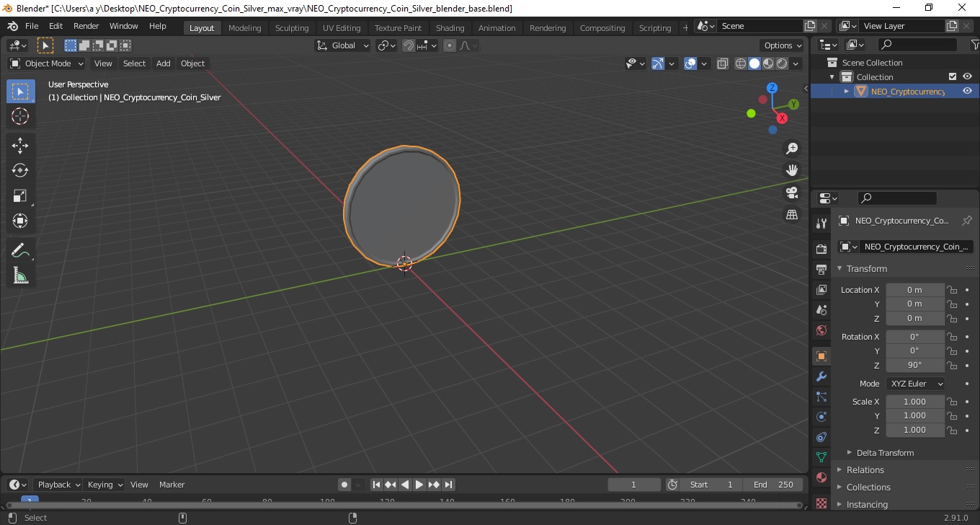Toggle Collection exclude checkbox in outliner

[x=953, y=76]
